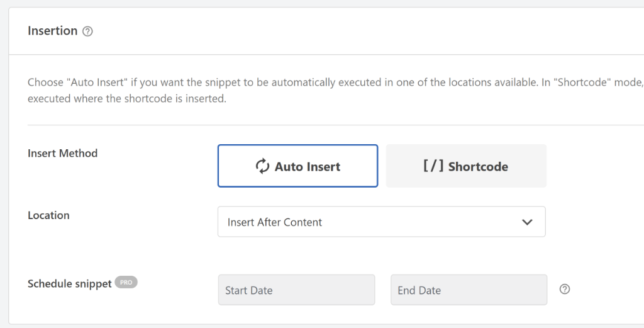Select the Shortcode insert method
644x328 pixels.
(466, 166)
